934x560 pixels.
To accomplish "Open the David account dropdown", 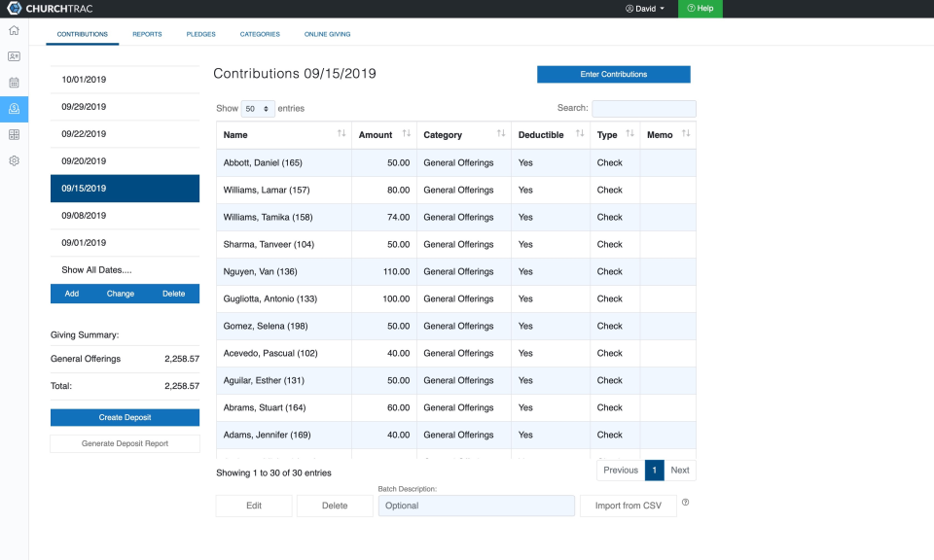I will point(645,9).
